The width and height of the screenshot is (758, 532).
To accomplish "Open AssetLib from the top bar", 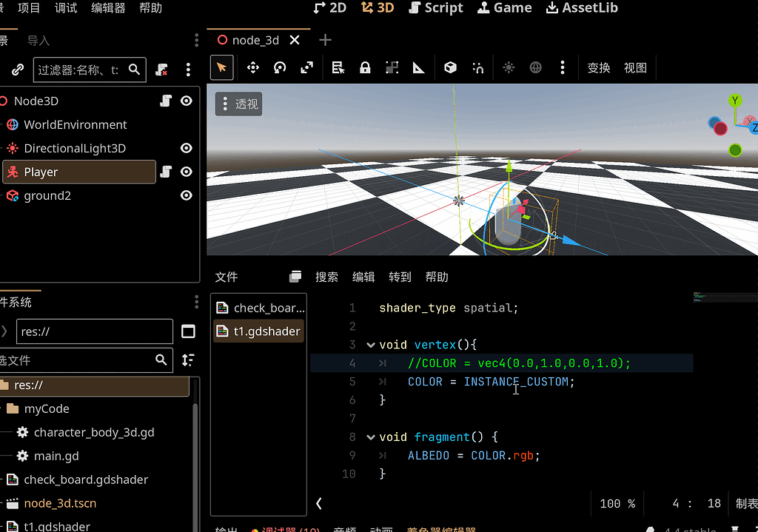I will pos(582,8).
